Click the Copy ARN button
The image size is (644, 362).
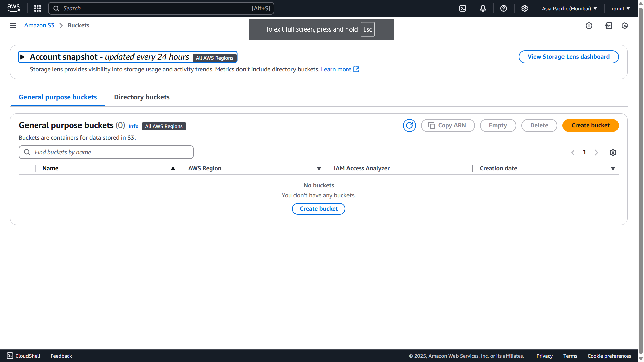click(x=448, y=125)
